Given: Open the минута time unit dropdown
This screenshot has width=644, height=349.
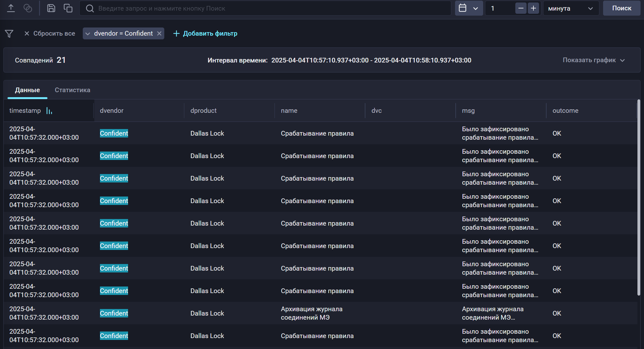Looking at the screenshot, I should pos(571,8).
